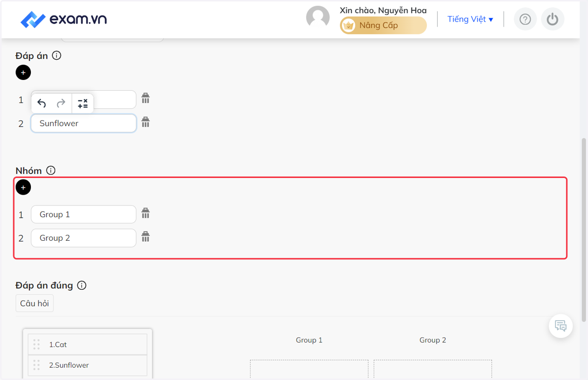Click the vertical page scrollbar thumb
Image resolution: width=588 pixels, height=380 pixels.
[x=584, y=229]
